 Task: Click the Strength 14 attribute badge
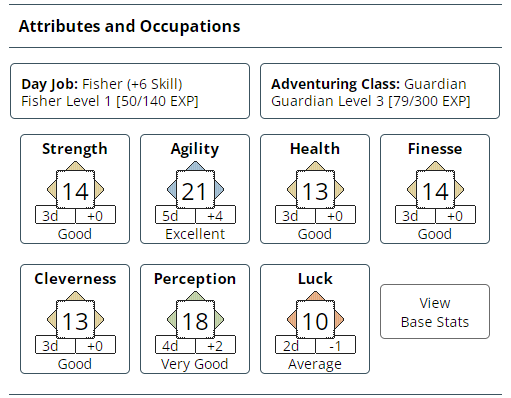coord(75,189)
